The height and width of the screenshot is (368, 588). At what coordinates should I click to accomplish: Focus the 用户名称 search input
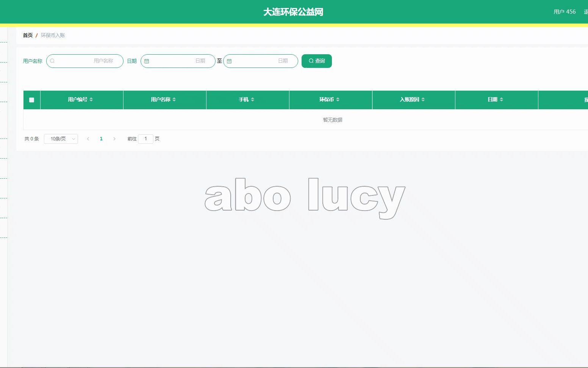(x=84, y=61)
